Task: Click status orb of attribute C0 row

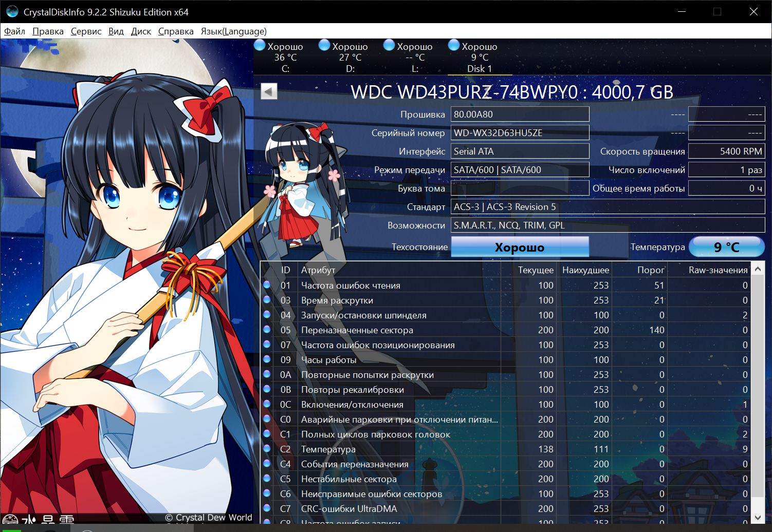Action: pyautogui.click(x=267, y=419)
